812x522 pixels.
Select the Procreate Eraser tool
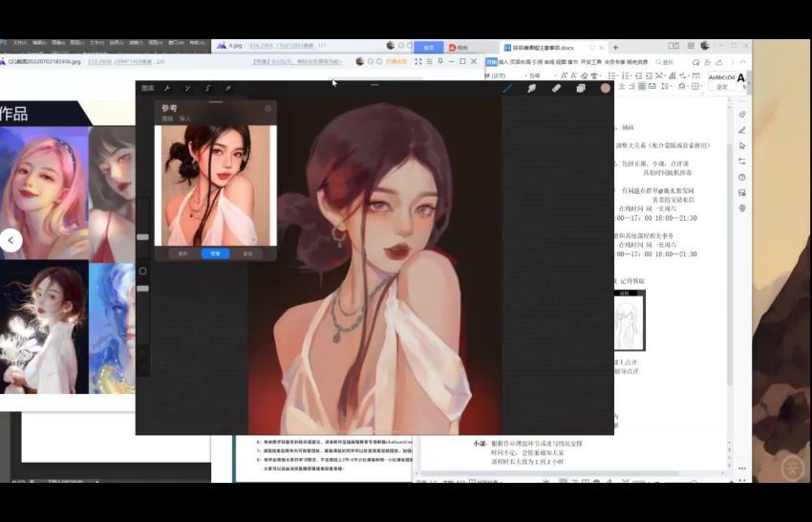(556, 88)
